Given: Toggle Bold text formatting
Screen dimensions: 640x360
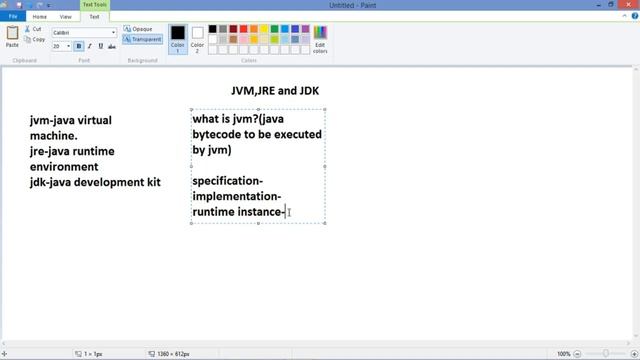Looking at the screenshot, I should (79, 46).
